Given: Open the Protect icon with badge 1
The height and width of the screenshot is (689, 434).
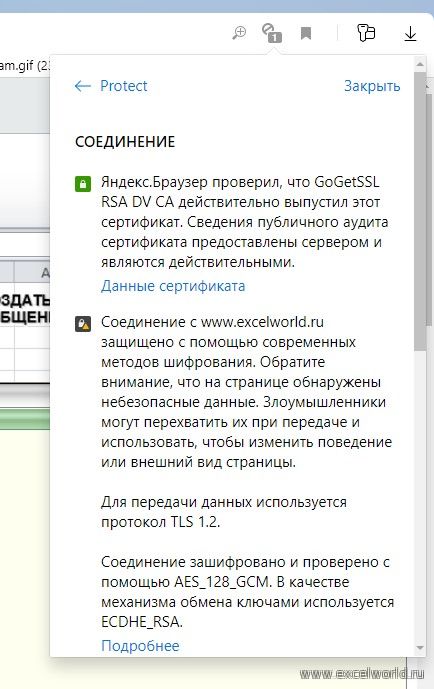Looking at the screenshot, I should coord(272,33).
